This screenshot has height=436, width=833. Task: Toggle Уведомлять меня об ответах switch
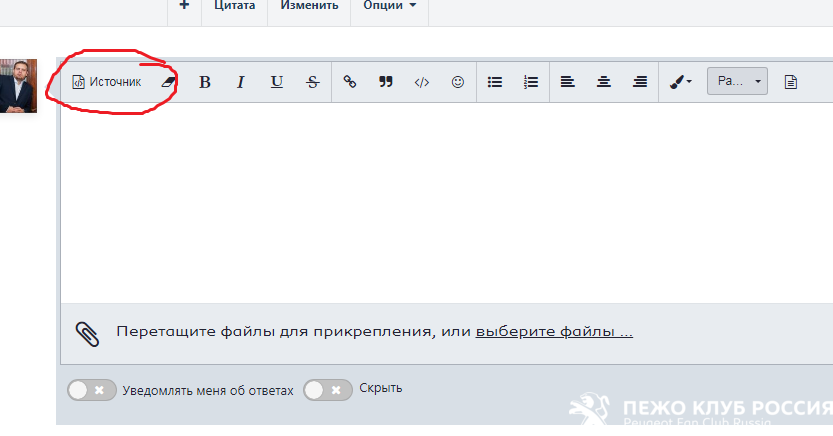(x=92, y=390)
